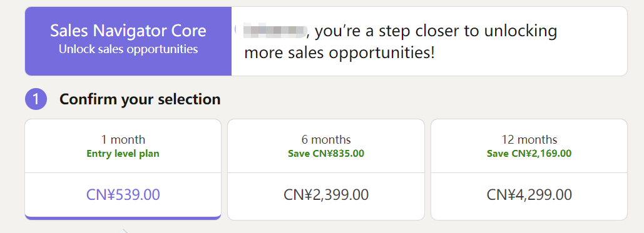Viewport: 644px width, 233px height.
Task: Select the 1 month plan label
Action: point(123,140)
